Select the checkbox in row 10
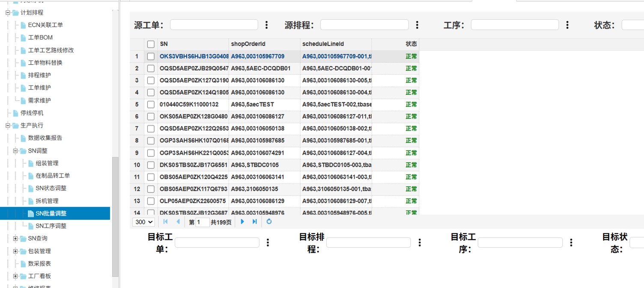 [x=151, y=165]
